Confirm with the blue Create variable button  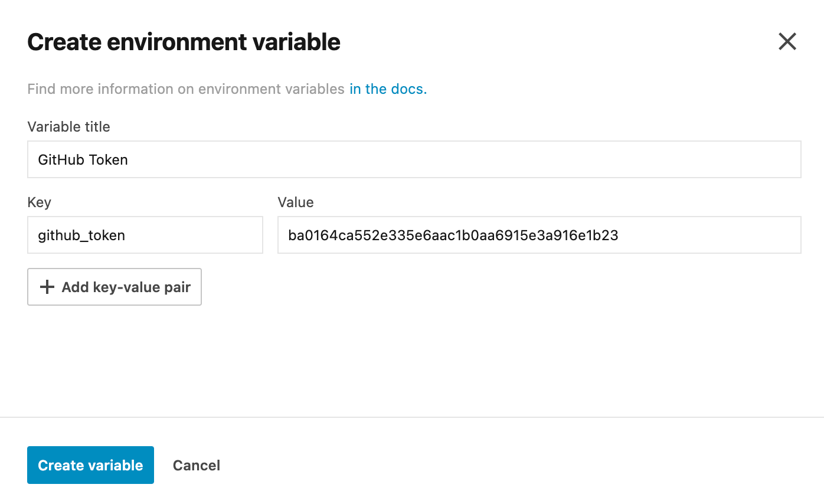90,465
